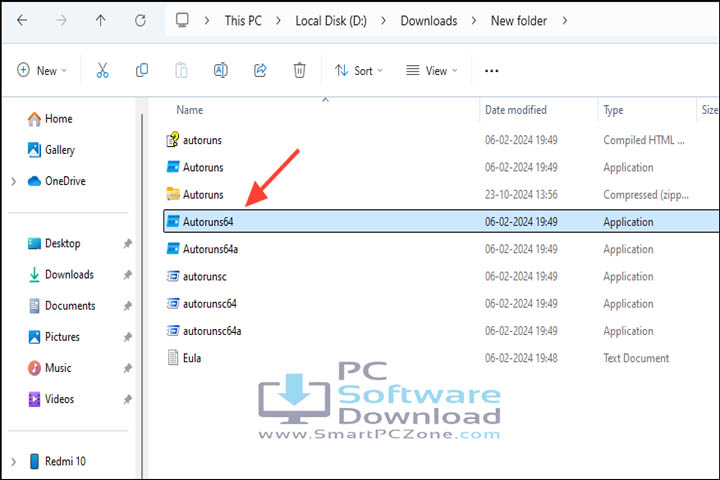Refresh the current folder
Screen dimensions: 720x480
pos(140,20)
